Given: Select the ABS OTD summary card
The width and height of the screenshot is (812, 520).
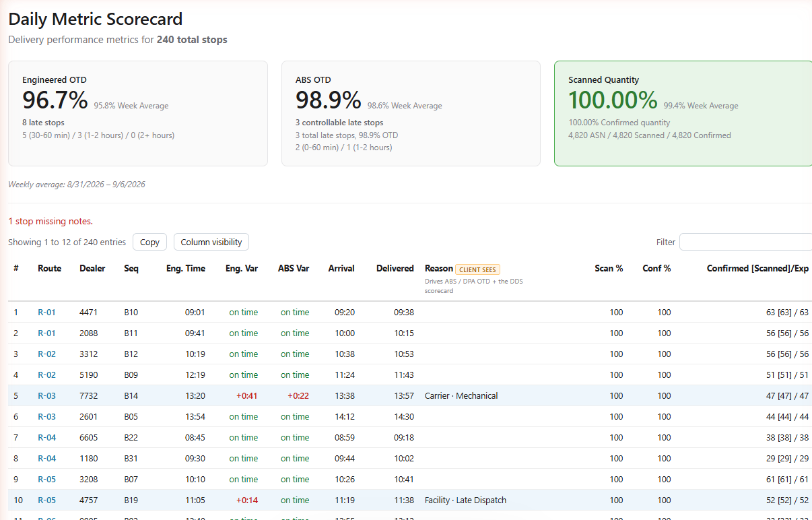Looking at the screenshot, I should click(x=411, y=113).
